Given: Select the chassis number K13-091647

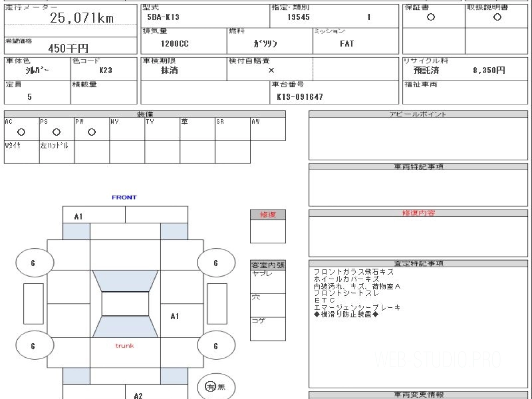Looking at the screenshot, I should 300,97.
